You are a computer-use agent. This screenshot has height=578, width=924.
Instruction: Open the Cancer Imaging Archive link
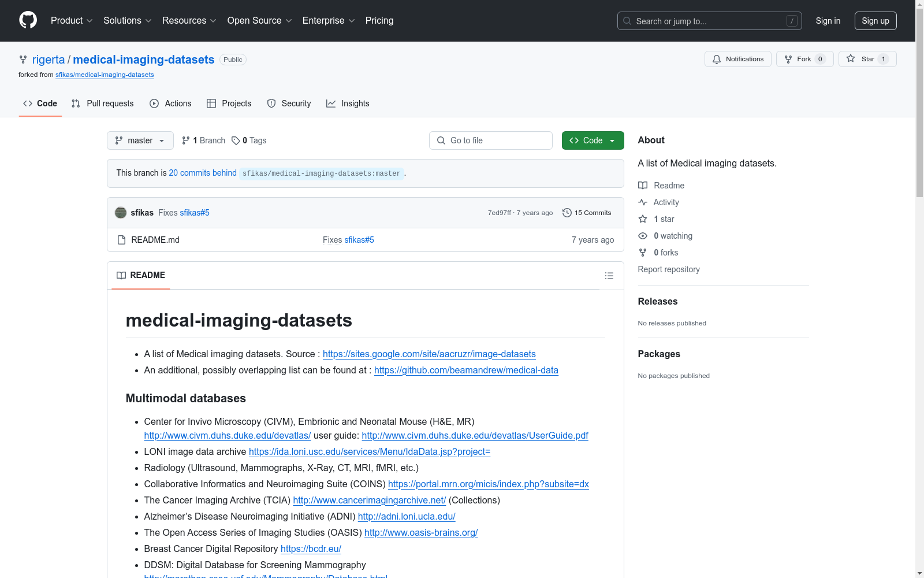coord(369,500)
